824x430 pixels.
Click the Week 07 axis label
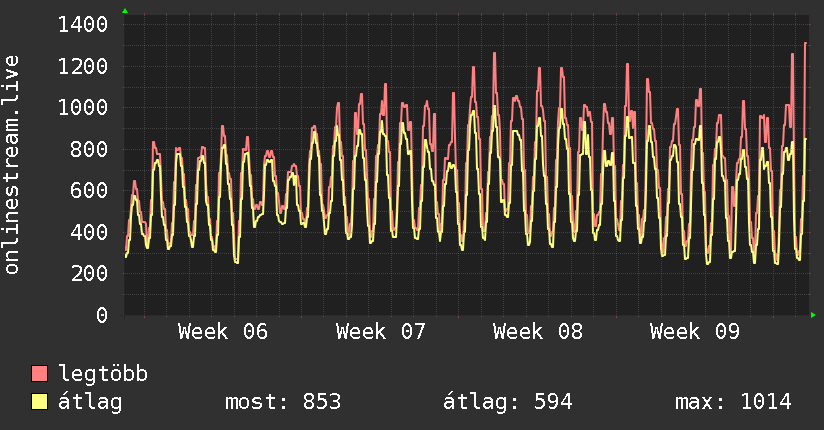coord(380,332)
